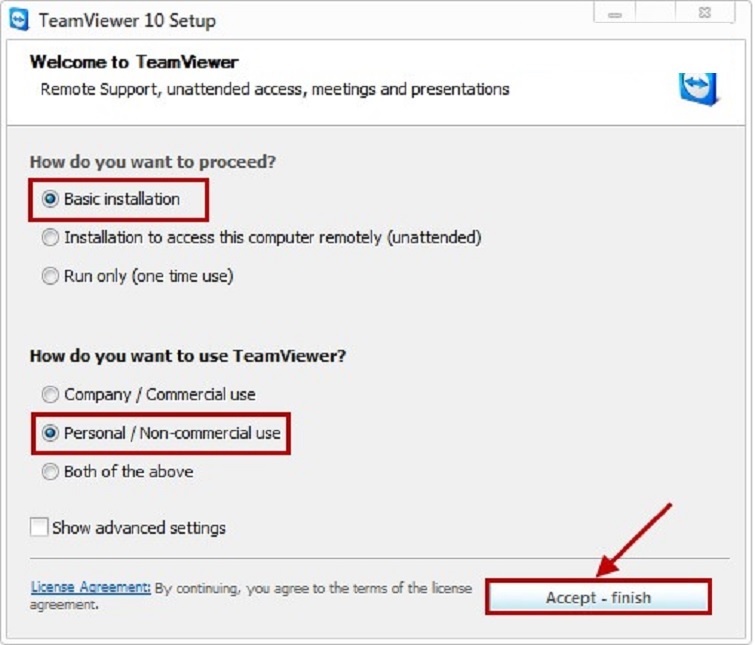Click the TeamViewer icon in the title bar
Screen dimensions: 755x645
pos(19,20)
